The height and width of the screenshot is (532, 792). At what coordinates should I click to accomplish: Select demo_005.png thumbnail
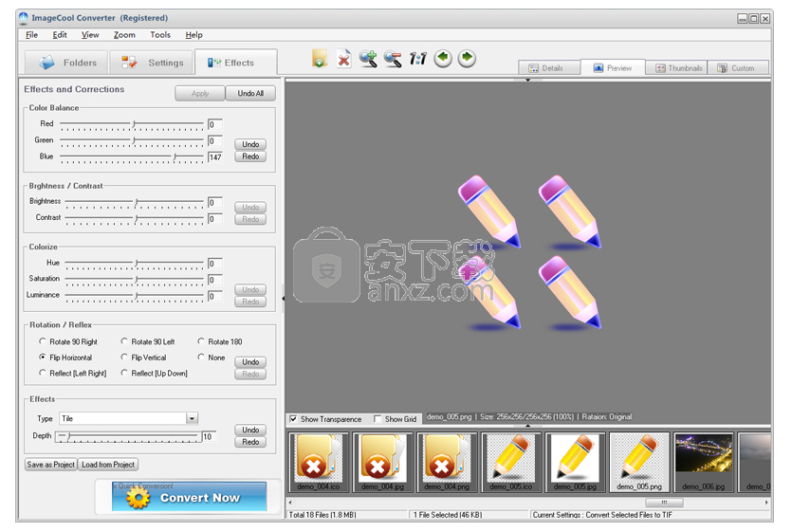639,462
